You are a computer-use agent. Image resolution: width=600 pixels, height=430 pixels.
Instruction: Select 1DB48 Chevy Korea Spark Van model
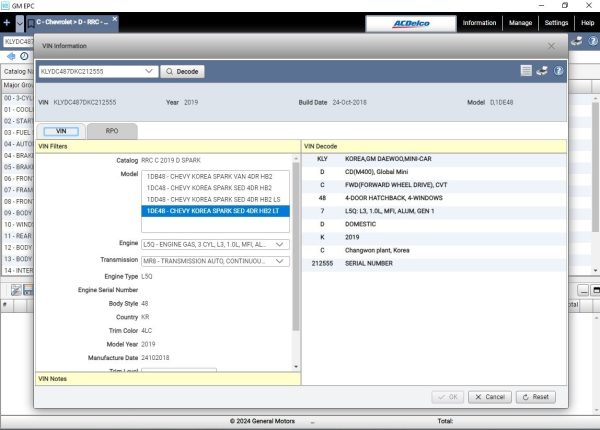click(x=208, y=175)
